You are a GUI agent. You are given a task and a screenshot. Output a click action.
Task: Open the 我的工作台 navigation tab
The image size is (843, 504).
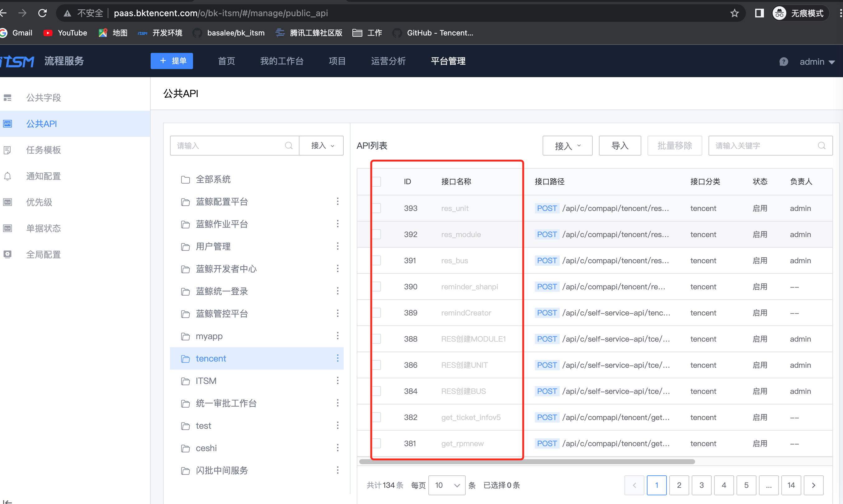[282, 61]
